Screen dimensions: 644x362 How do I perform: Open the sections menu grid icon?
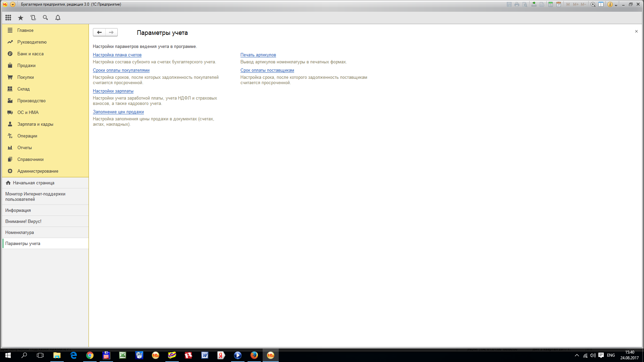[8, 18]
